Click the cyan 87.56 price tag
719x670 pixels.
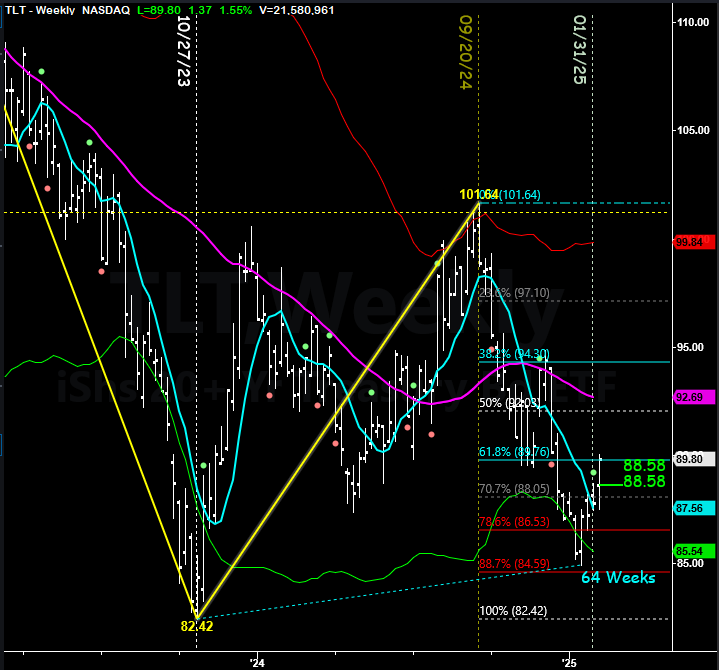click(694, 508)
